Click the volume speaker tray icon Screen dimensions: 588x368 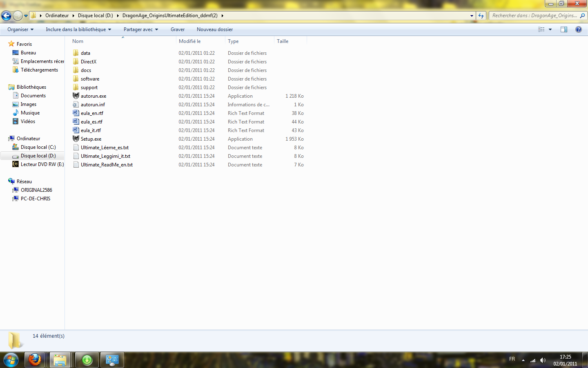pyautogui.click(x=543, y=360)
